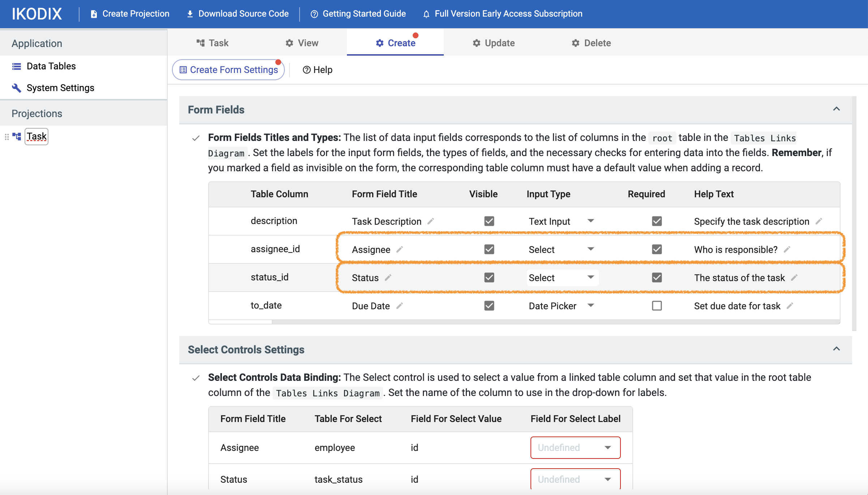Open System Settings via the wrench icon
Screen dimensions: 868x495
(16, 87)
